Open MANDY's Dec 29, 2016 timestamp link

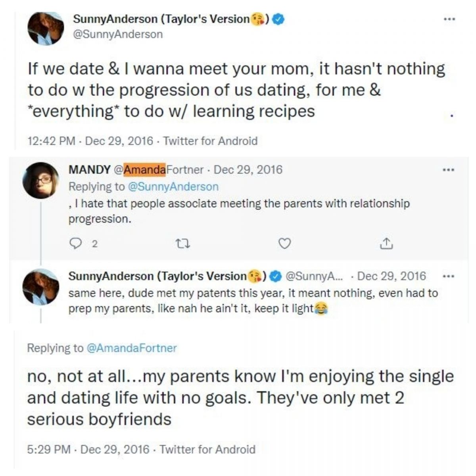[248, 171]
